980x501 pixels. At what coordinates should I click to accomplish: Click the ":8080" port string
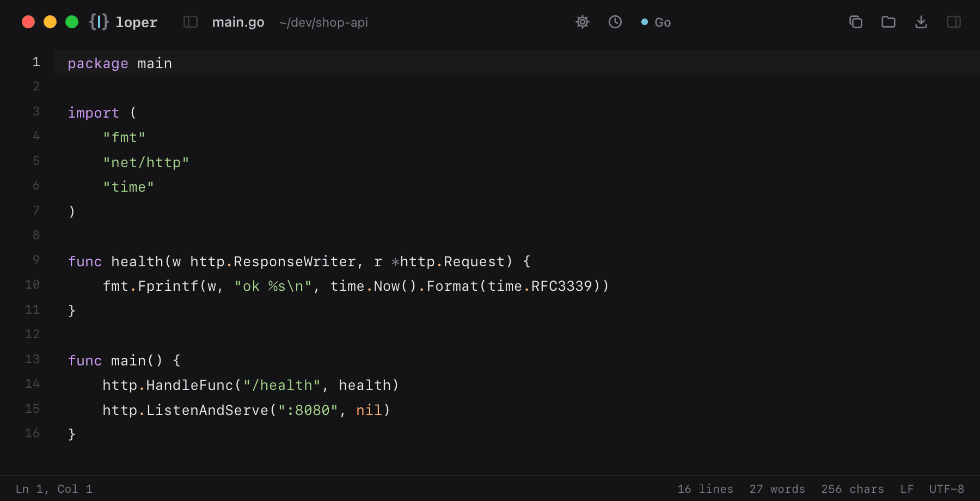308,410
